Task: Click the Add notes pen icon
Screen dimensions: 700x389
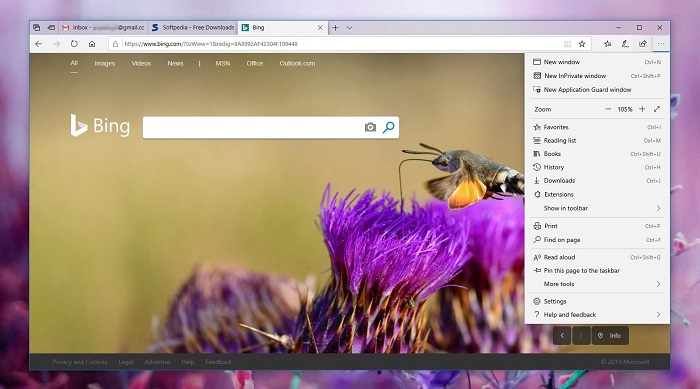Action: (625, 44)
